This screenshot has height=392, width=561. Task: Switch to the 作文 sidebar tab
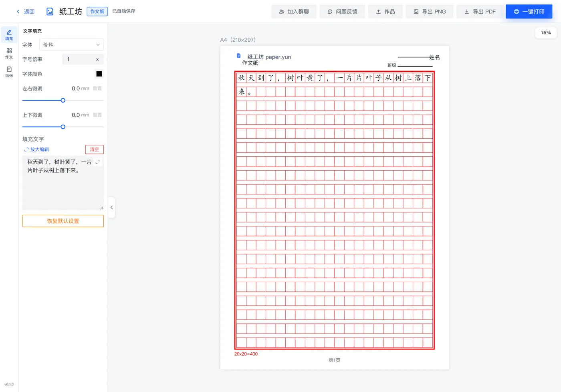click(x=9, y=53)
